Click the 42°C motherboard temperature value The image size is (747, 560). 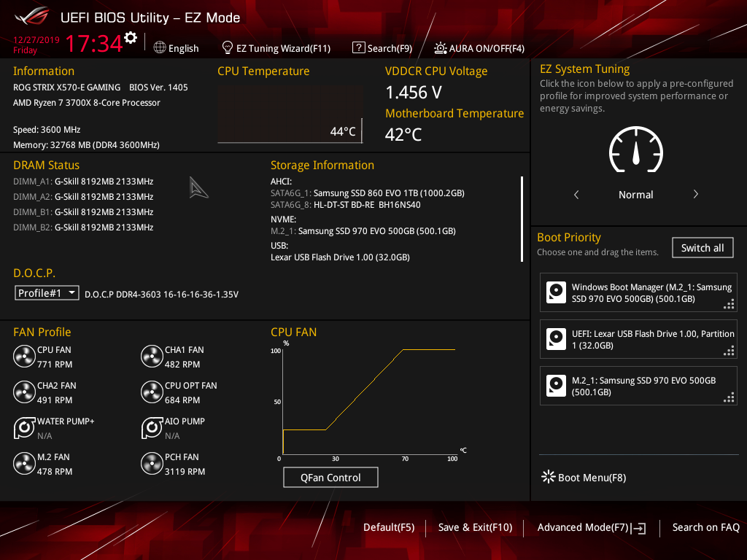pos(403,135)
